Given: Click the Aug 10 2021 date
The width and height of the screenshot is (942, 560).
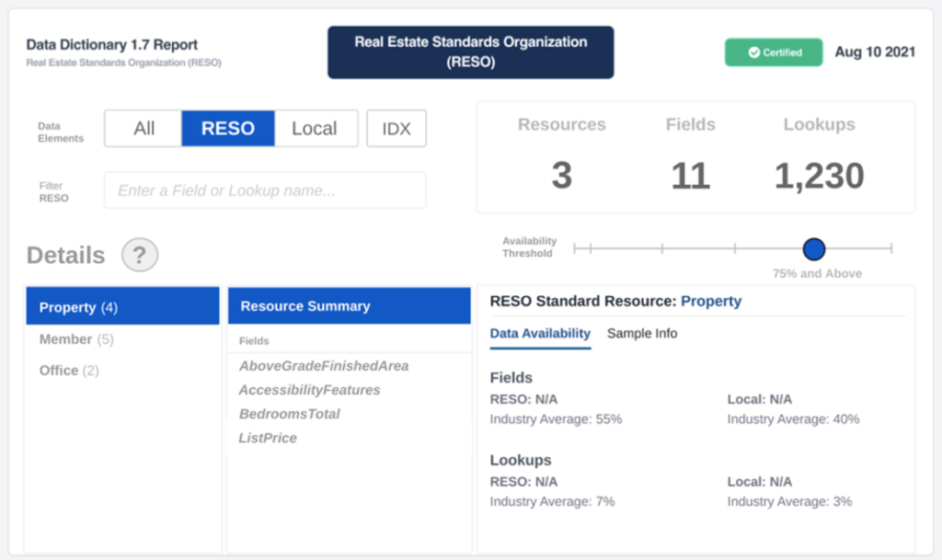Looking at the screenshot, I should coord(875,52).
